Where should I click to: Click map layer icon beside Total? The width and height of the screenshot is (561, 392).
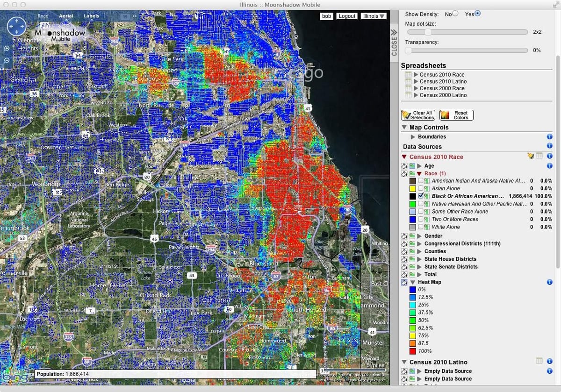pos(412,274)
